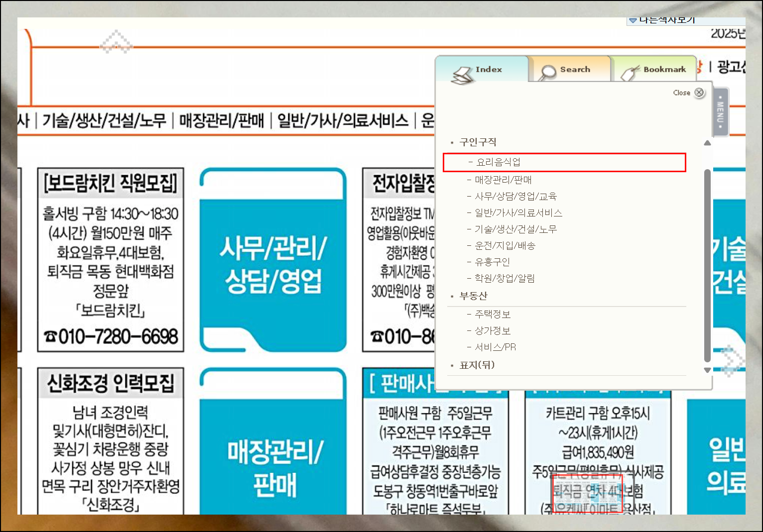Open the 신화조경 인력모집 ad
763x532 pixels.
click(111, 441)
